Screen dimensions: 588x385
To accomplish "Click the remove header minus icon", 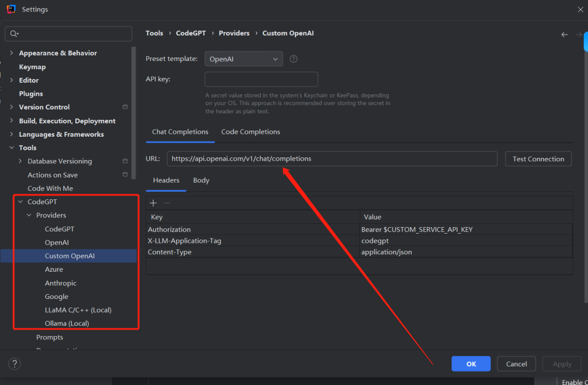I will coord(167,203).
